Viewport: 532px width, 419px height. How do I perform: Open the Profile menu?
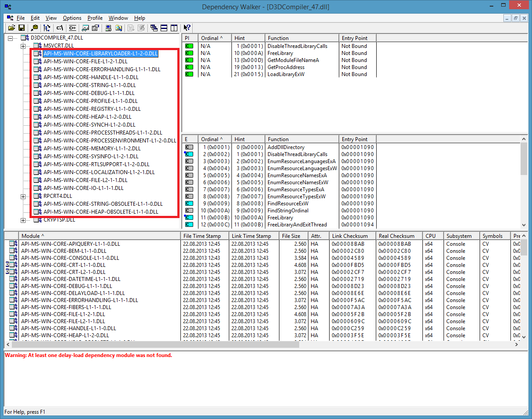(95, 18)
